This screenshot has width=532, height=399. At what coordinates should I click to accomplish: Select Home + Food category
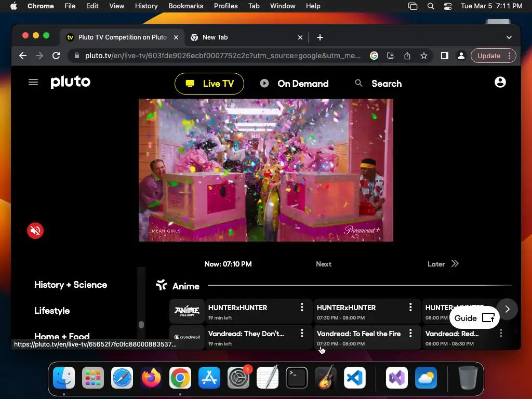pyautogui.click(x=62, y=336)
